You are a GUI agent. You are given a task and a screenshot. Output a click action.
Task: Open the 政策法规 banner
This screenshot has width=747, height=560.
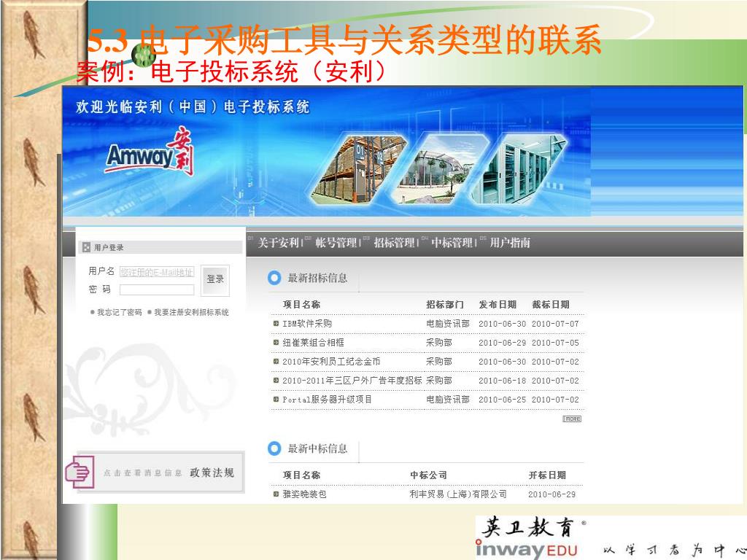[161, 472]
